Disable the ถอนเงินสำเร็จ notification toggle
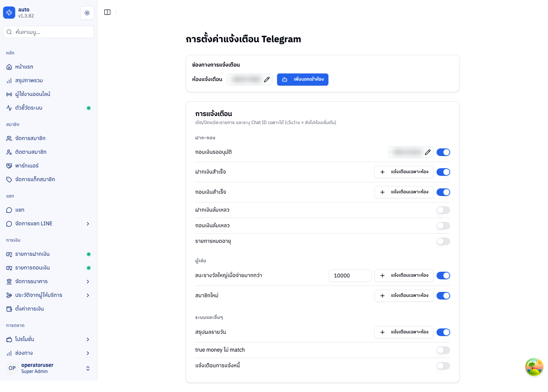 pyautogui.click(x=443, y=192)
